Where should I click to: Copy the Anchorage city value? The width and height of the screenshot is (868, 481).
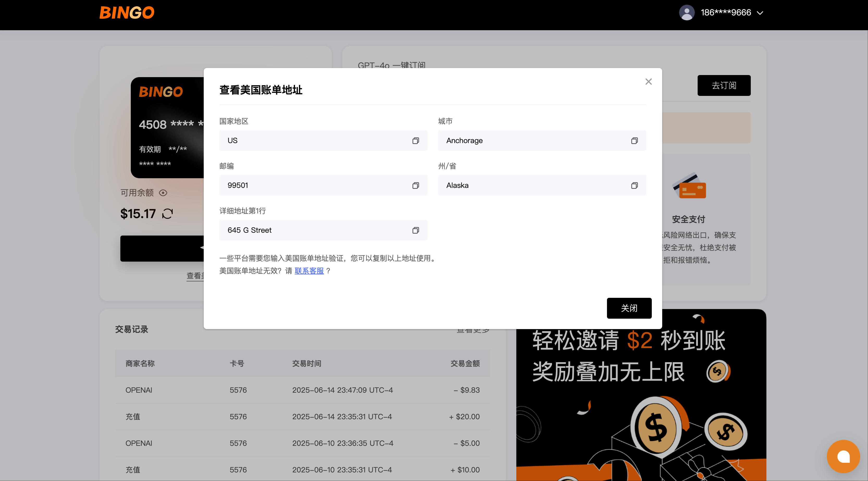pos(634,140)
